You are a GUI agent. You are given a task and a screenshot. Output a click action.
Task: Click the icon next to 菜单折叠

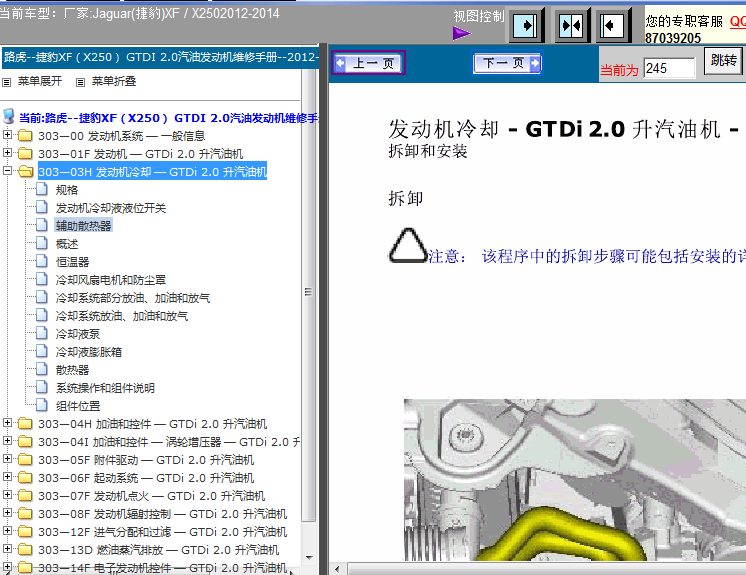pyautogui.click(x=80, y=82)
